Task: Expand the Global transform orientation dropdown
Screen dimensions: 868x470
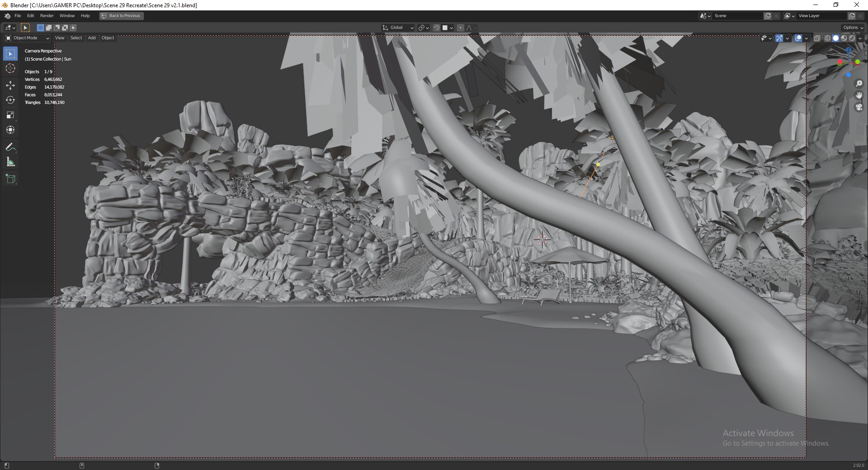Action: pyautogui.click(x=398, y=28)
